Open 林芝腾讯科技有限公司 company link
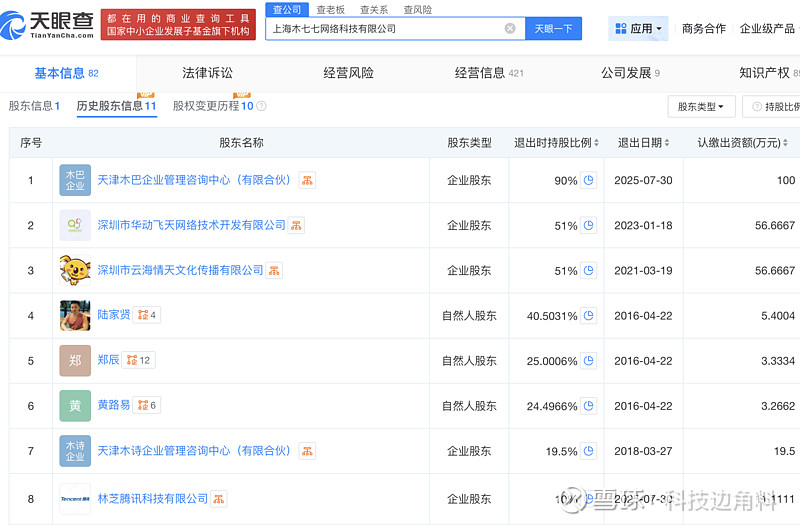800x525 pixels. tap(153, 499)
